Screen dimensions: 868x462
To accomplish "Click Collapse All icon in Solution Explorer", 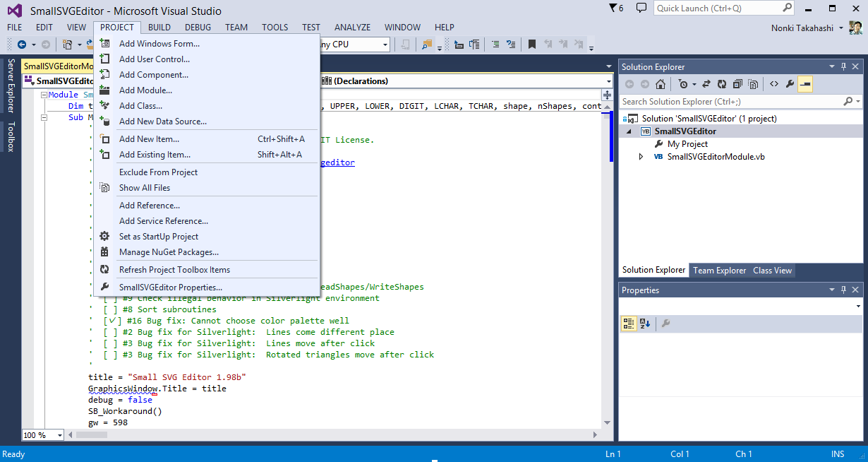I will coord(737,84).
